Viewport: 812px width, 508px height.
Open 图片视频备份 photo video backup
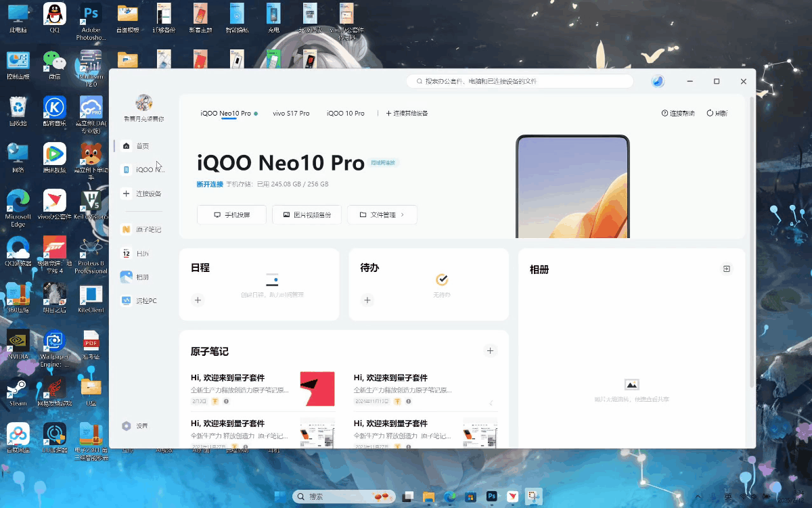307,214
